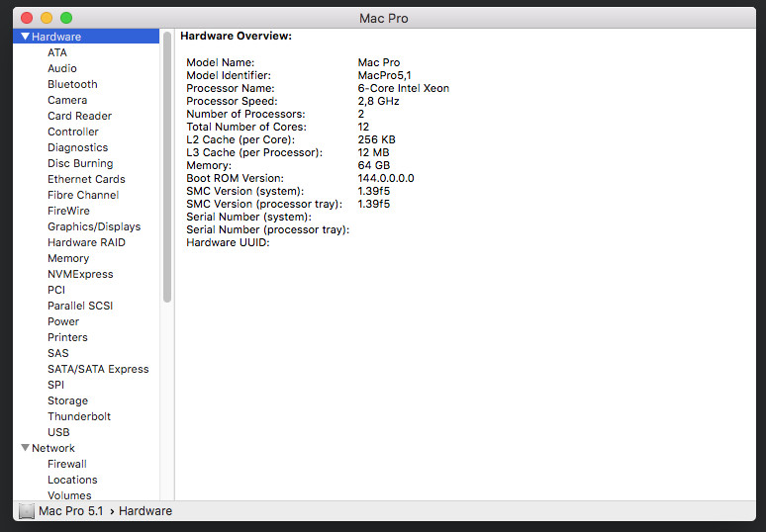The width and height of the screenshot is (766, 532).
Task: Open the Diagnostics section
Action: pos(77,147)
